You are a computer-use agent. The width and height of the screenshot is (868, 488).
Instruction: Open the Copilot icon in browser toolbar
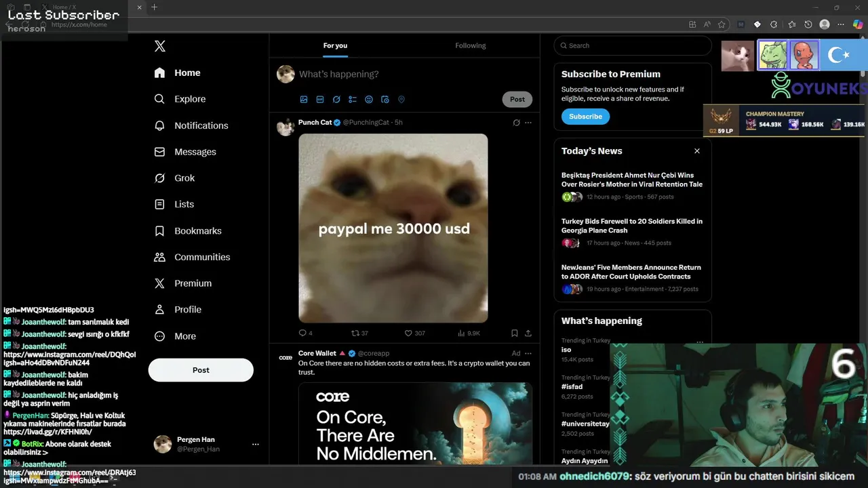tap(859, 24)
